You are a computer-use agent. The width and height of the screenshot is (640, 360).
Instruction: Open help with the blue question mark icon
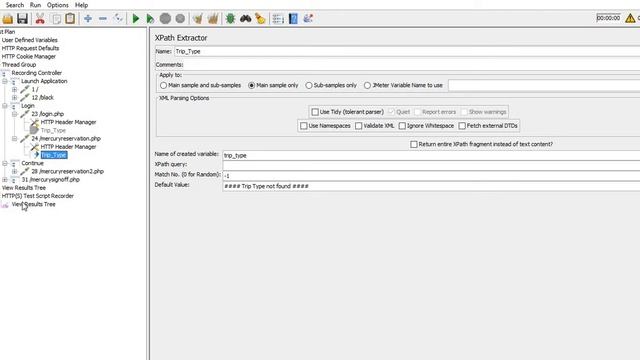click(x=293, y=18)
